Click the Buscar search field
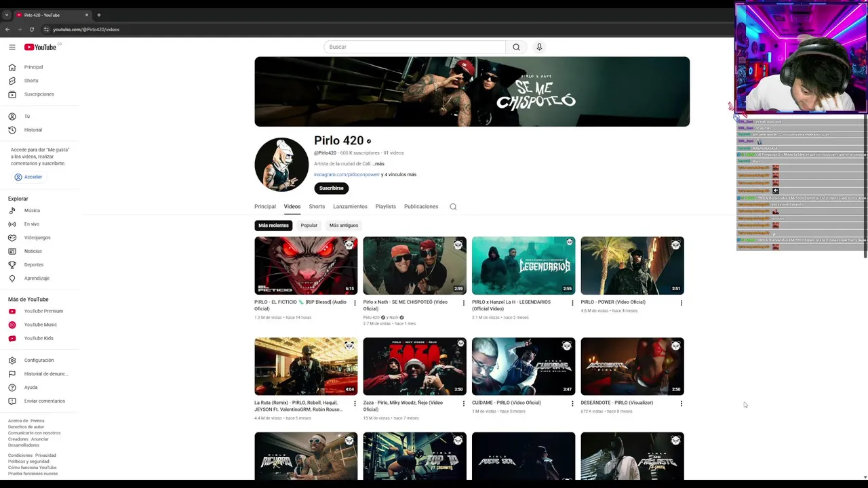 pyautogui.click(x=414, y=47)
